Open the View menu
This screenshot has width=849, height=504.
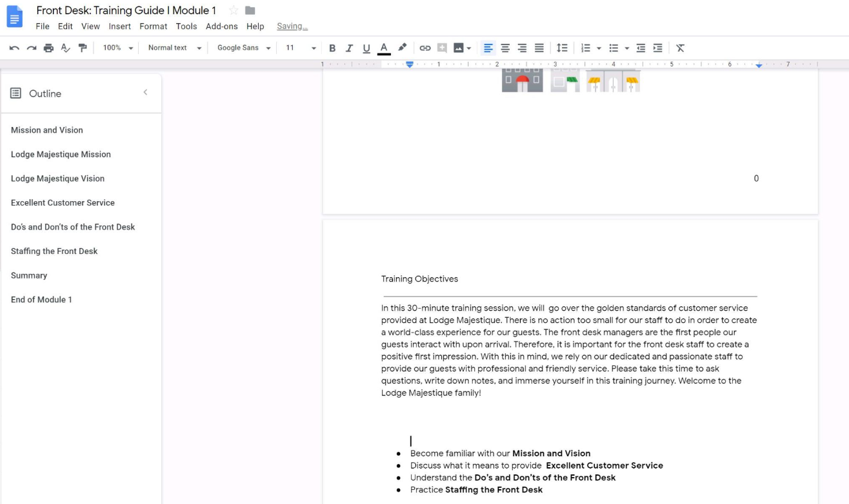pos(90,26)
